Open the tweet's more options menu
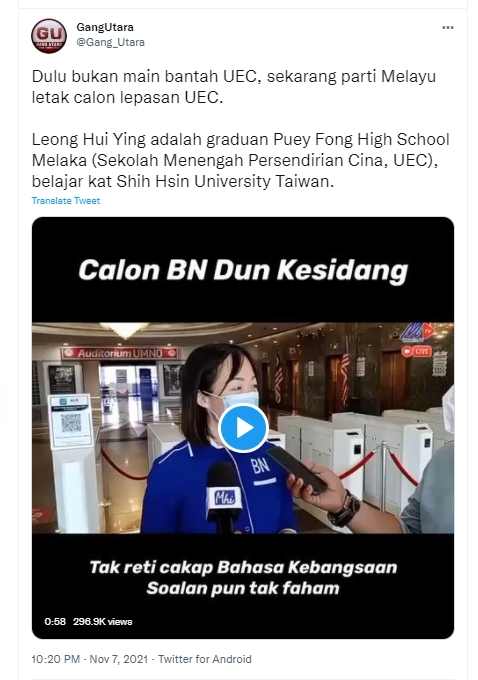 (x=448, y=28)
